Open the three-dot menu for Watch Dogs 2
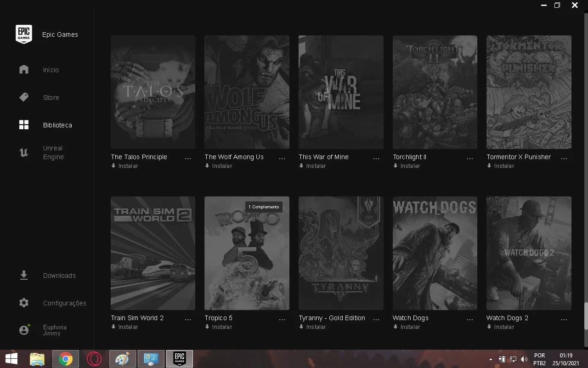 click(x=564, y=319)
